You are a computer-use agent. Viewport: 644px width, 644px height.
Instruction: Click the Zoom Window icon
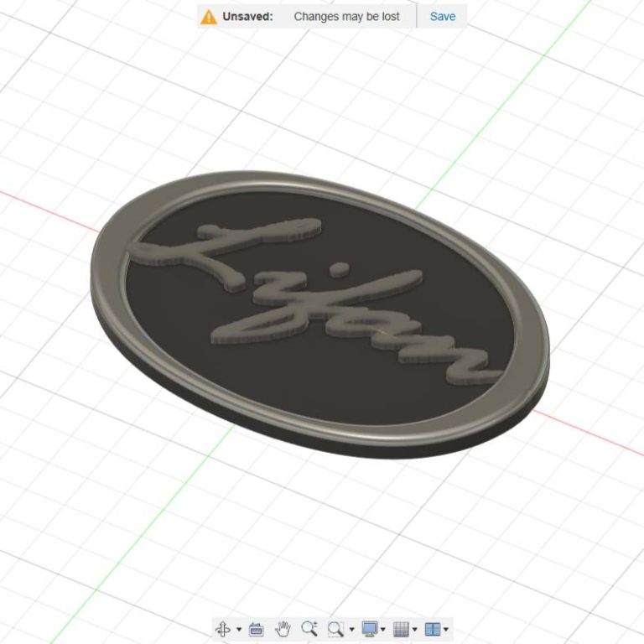(x=336, y=628)
